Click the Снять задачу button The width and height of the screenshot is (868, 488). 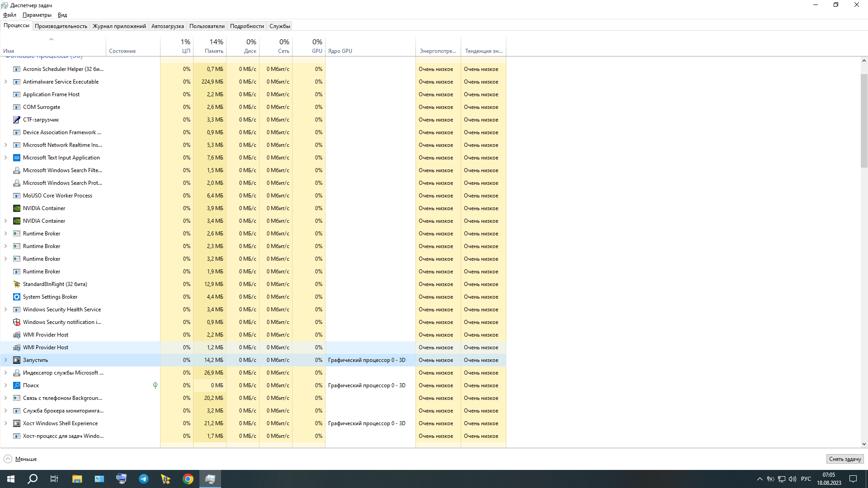click(845, 459)
